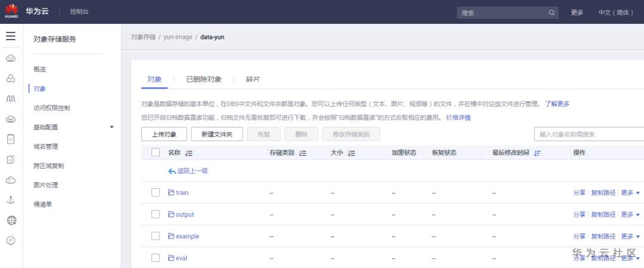Click 复制路径 for train row
Viewport: 644px width, 268px height.
603,192
